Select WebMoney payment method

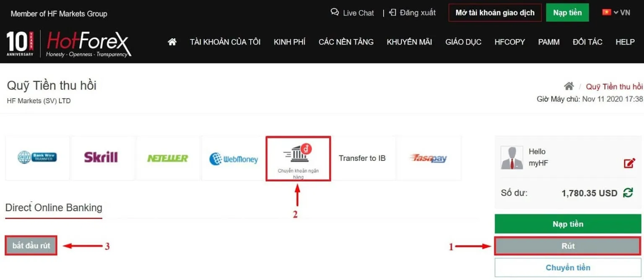[x=234, y=159]
